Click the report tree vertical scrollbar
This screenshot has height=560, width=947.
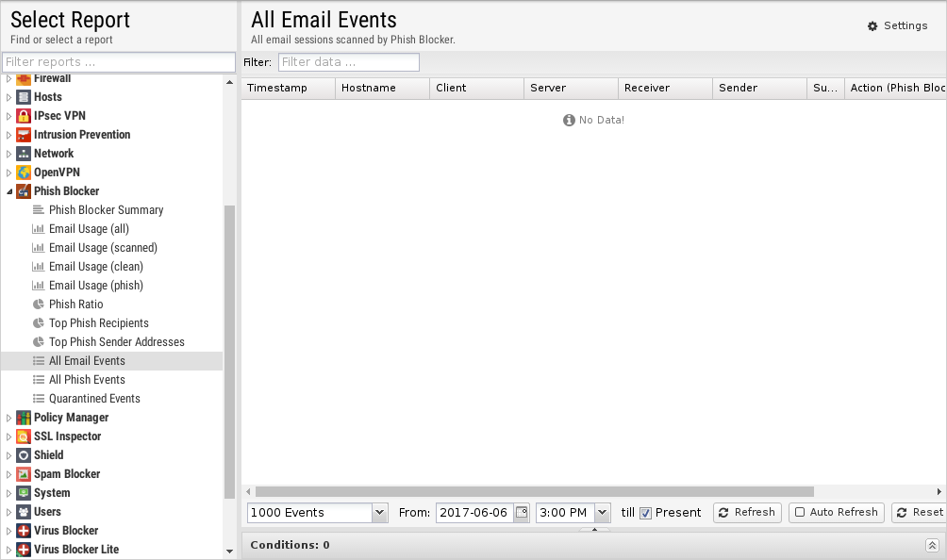click(x=229, y=352)
